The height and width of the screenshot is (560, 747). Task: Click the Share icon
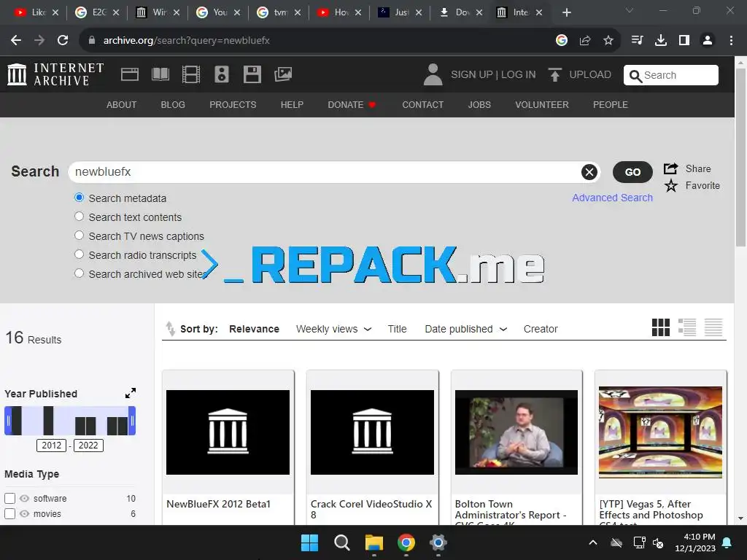pos(671,168)
